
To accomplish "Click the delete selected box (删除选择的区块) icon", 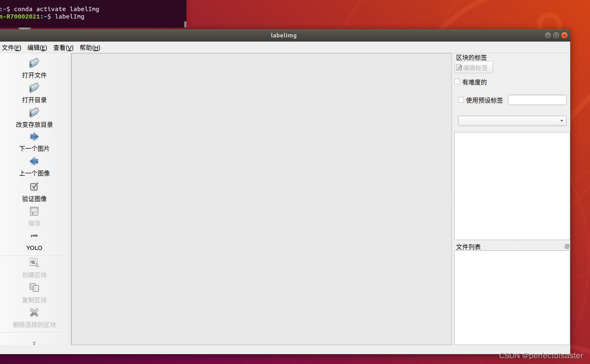I will (34, 313).
